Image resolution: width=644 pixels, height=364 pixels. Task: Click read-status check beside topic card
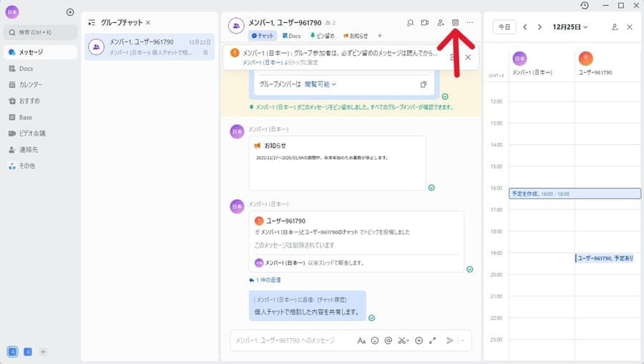point(469,269)
